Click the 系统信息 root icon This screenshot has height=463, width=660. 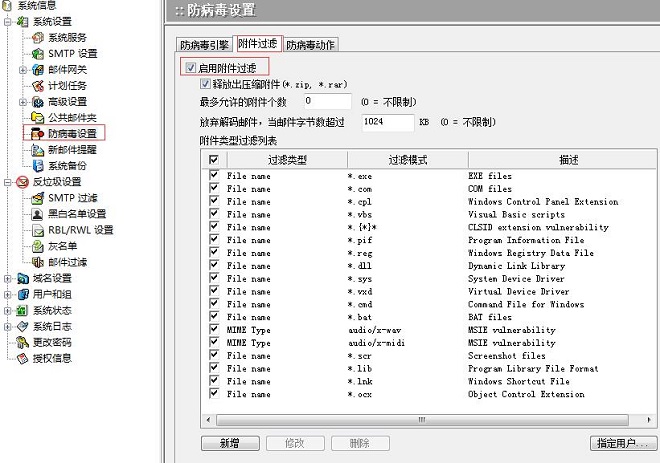(7, 5)
